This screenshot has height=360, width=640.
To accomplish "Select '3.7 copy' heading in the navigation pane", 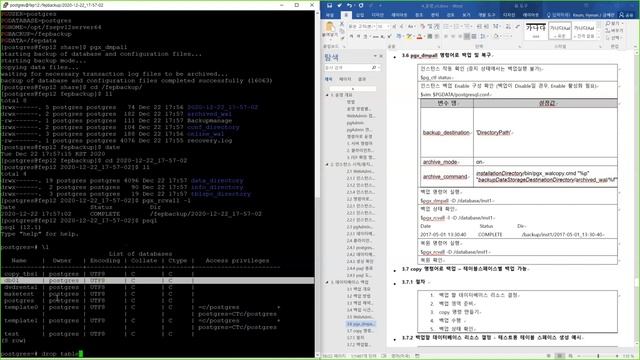I will [359, 331].
